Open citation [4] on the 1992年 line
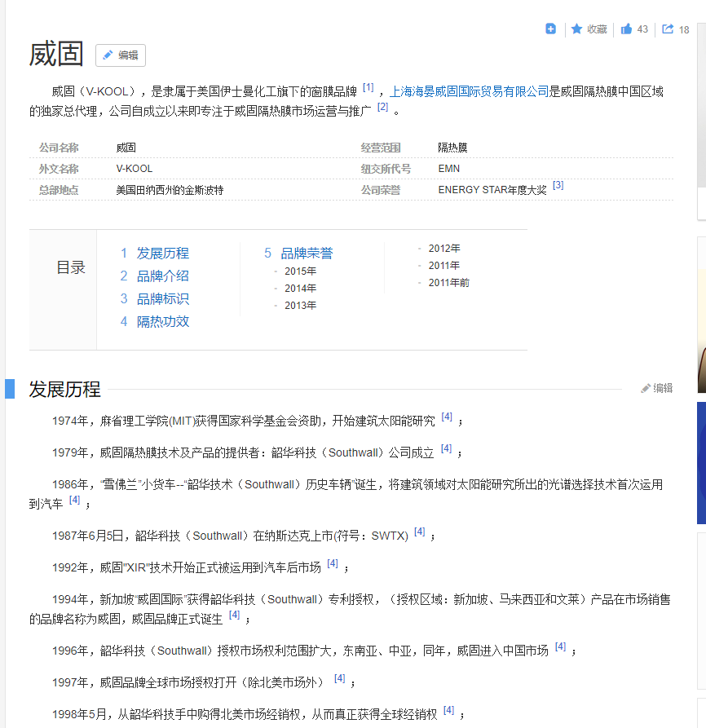The image size is (706, 728). point(333,563)
